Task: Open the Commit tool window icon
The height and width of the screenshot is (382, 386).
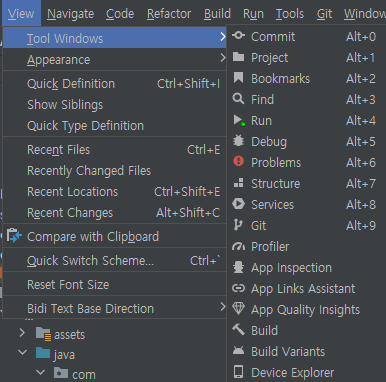Action: pos(238,35)
